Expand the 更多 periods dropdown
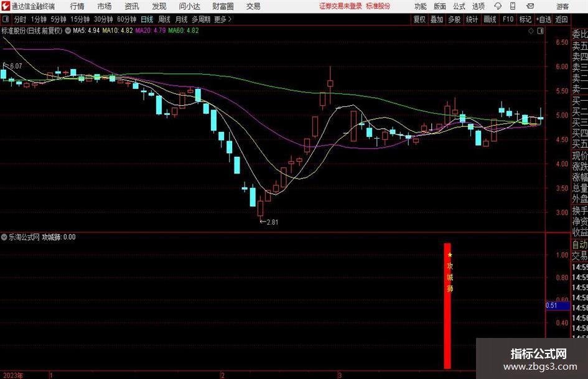Viewport: 588px width, 379px height. pyautogui.click(x=223, y=19)
